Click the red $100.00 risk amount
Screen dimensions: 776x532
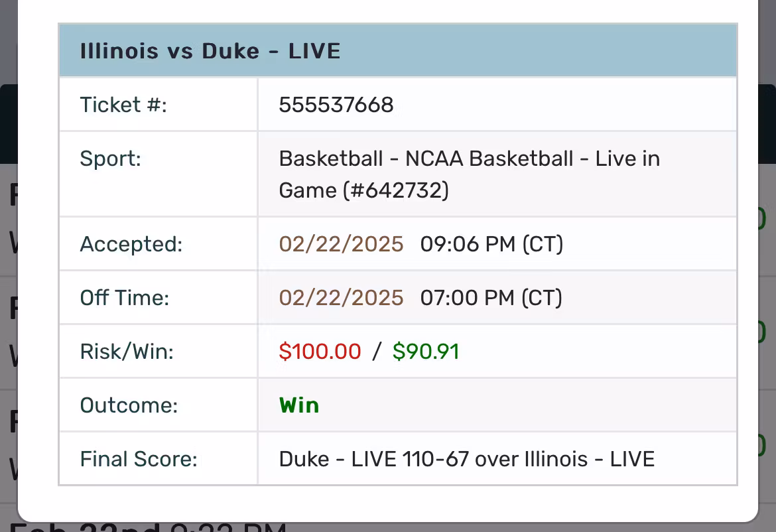tap(320, 352)
